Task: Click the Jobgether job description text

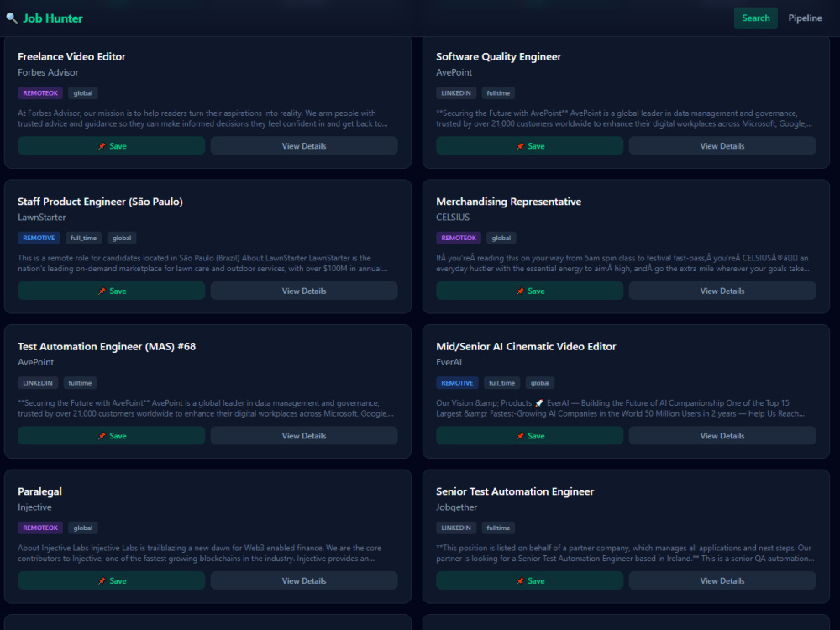Action: pos(625,554)
